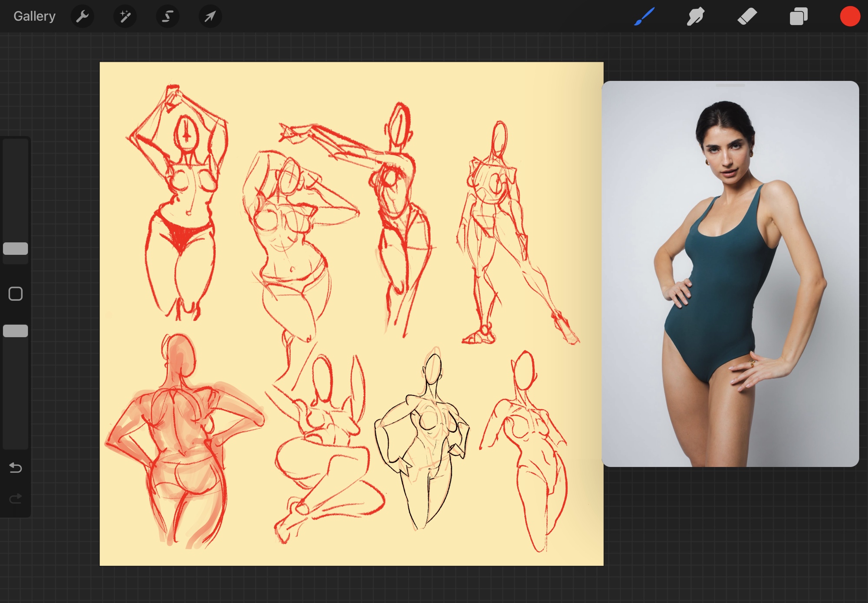Open the Layers panel
Viewport: 868px width, 603px height.
tap(798, 16)
